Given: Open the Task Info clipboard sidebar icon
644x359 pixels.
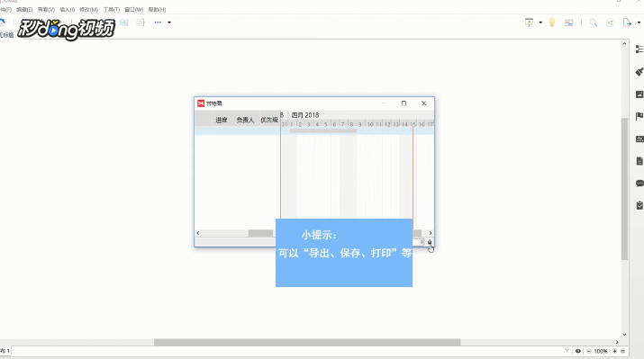Looking at the screenshot, I should tap(639, 205).
